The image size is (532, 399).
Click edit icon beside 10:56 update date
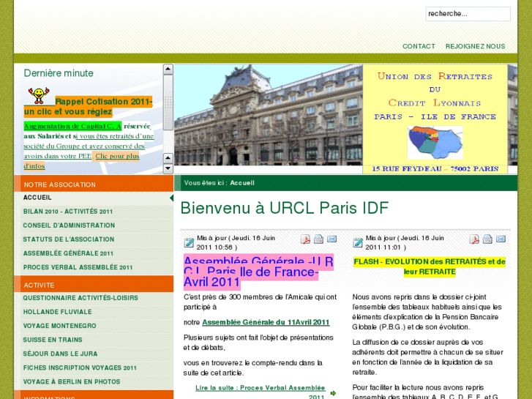click(189, 242)
